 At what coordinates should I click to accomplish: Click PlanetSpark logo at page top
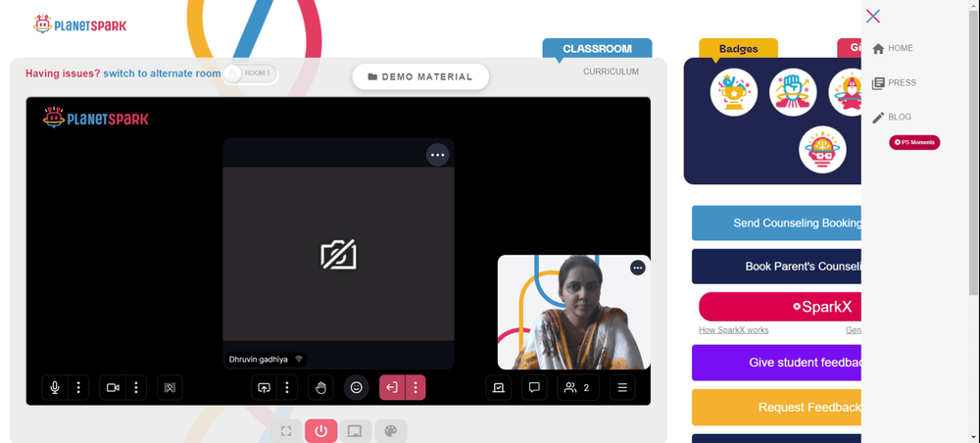click(80, 25)
